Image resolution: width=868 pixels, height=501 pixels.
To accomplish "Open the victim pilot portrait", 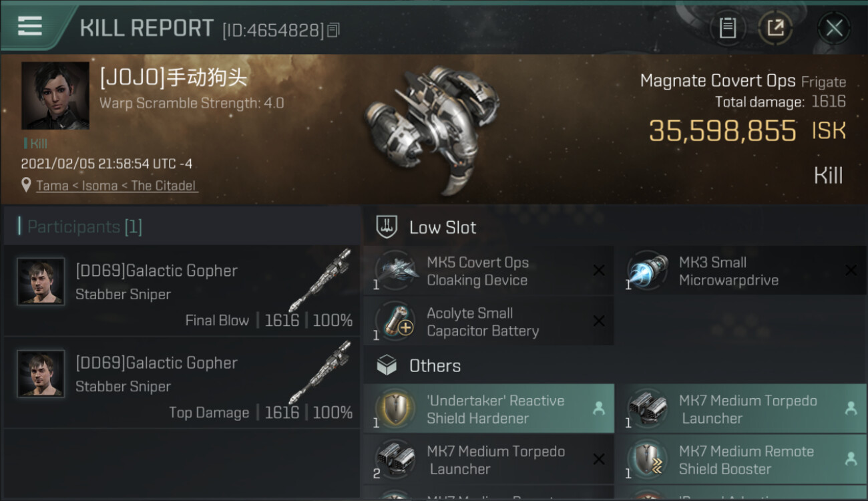I will [x=55, y=96].
